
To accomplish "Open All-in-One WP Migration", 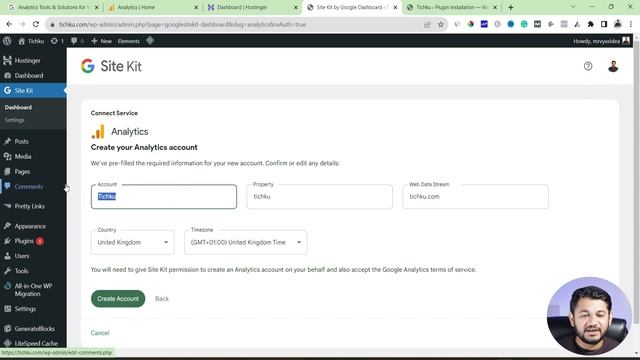I will (x=33, y=290).
